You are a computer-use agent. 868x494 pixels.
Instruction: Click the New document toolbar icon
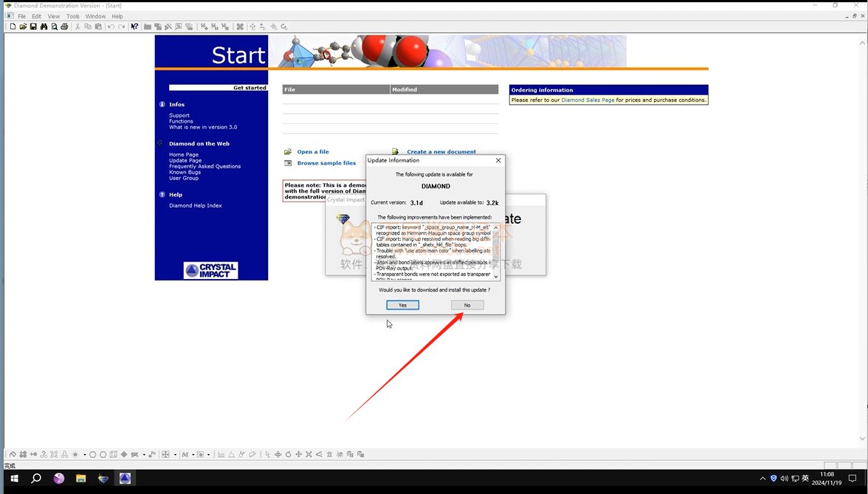(x=13, y=27)
